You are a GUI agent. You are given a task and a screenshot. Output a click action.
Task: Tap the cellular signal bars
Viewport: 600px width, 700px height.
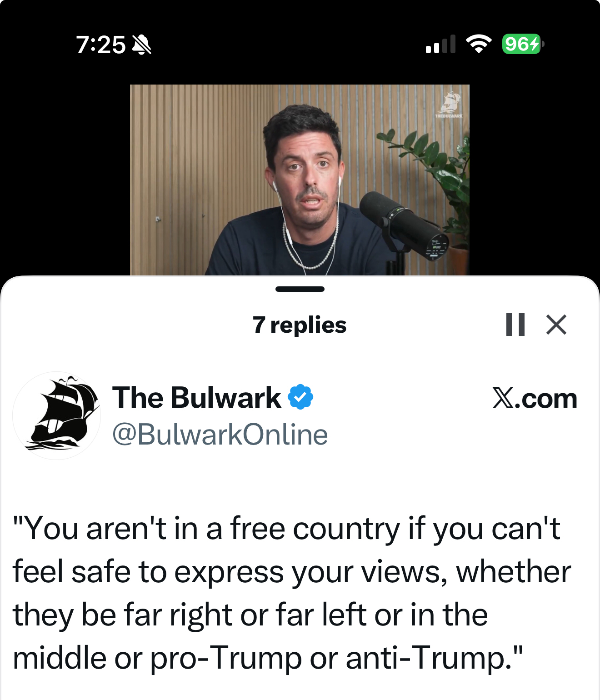440,44
